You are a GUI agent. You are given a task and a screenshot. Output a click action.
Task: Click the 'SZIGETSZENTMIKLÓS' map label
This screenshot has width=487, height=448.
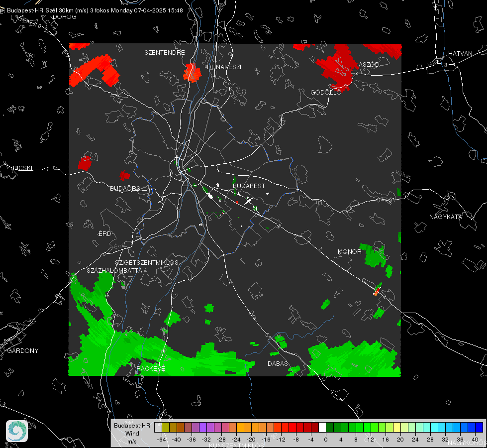[x=147, y=263]
